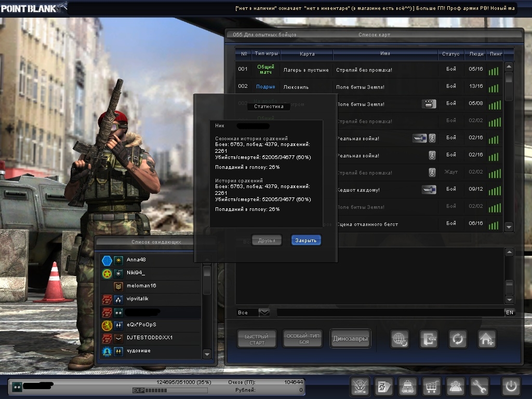532x399 pixels.
Task: Open the community friends icon
Action: [455, 387]
